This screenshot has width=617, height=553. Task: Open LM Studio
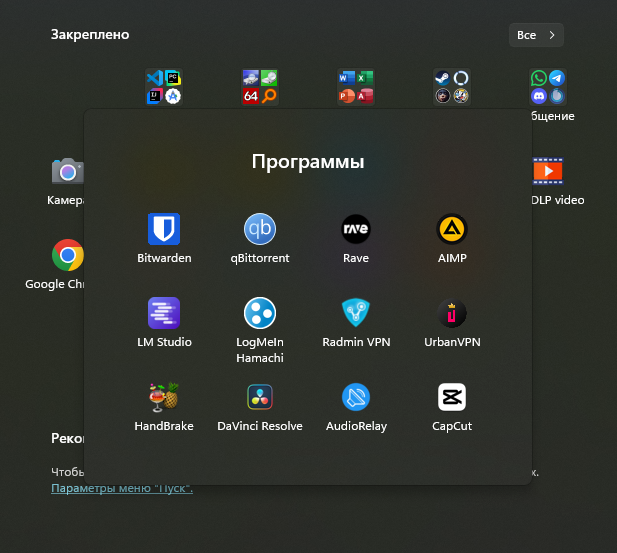pyautogui.click(x=164, y=323)
